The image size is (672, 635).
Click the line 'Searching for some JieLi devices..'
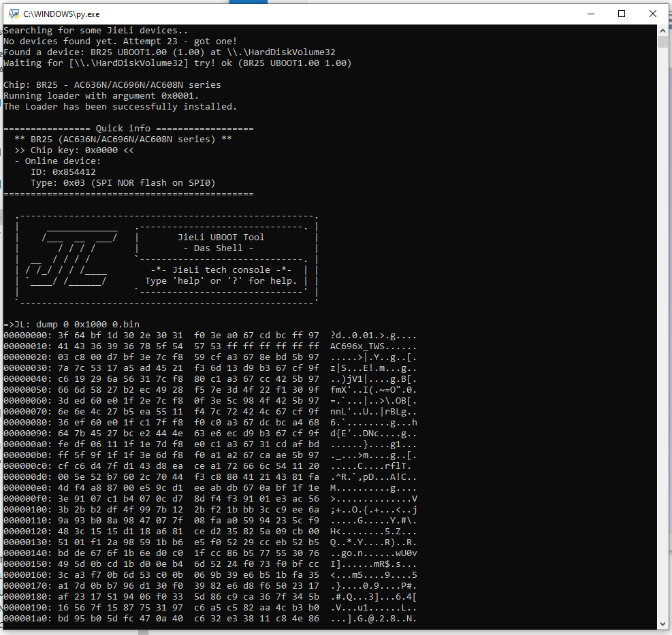(x=95, y=31)
